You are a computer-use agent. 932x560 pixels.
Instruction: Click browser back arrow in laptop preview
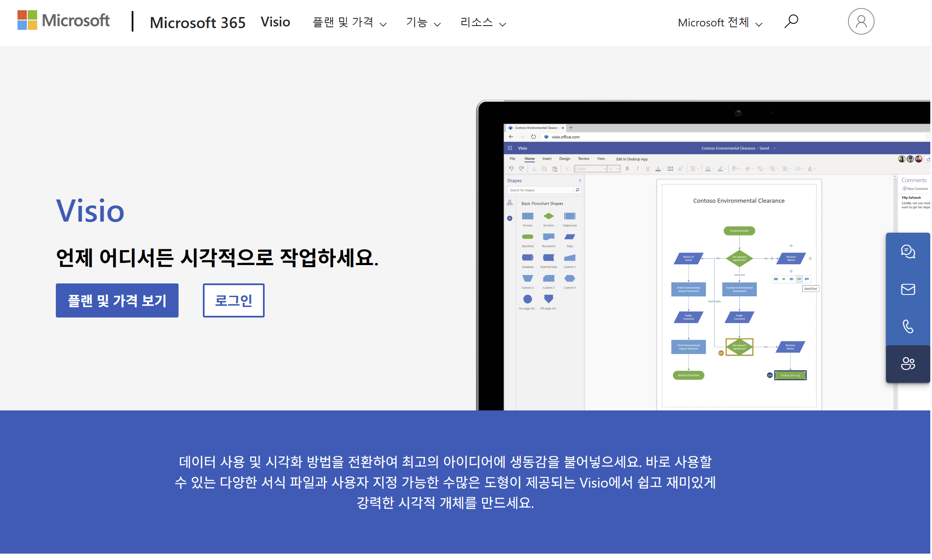(511, 137)
